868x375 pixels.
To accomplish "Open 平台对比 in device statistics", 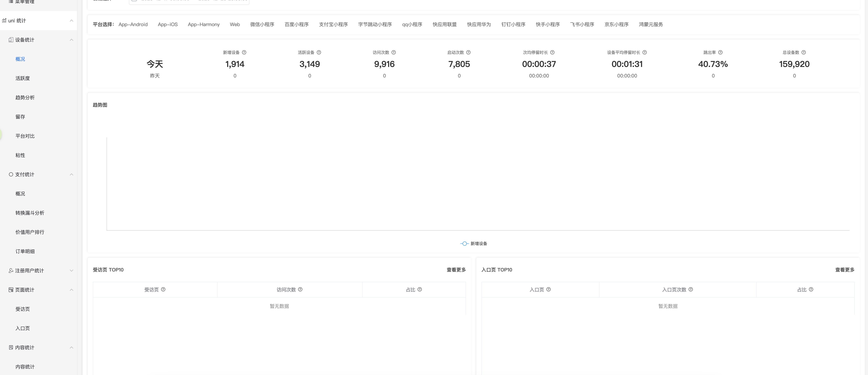I will tap(25, 136).
